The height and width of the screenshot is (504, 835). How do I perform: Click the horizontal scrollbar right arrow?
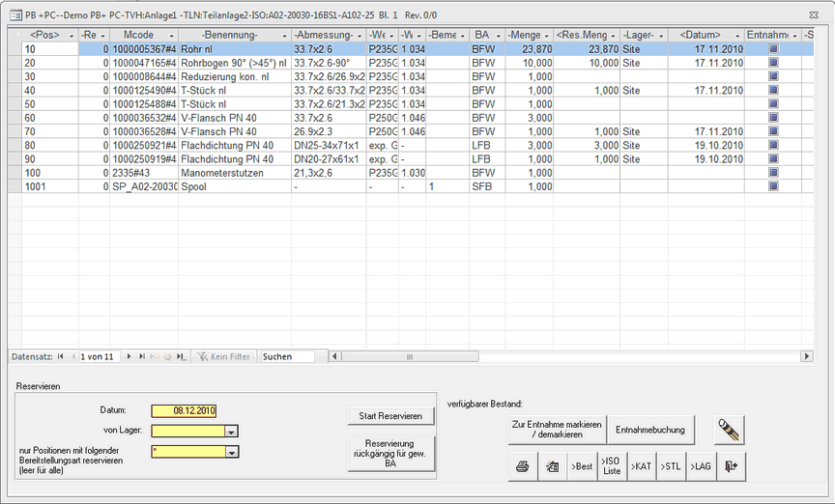[807, 356]
